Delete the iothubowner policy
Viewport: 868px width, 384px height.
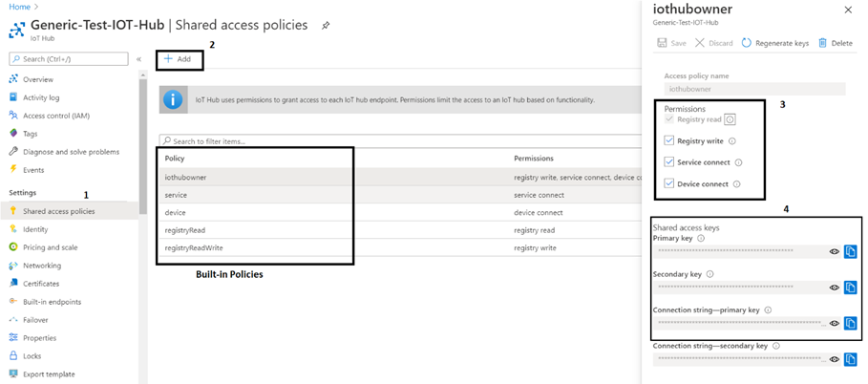click(836, 43)
